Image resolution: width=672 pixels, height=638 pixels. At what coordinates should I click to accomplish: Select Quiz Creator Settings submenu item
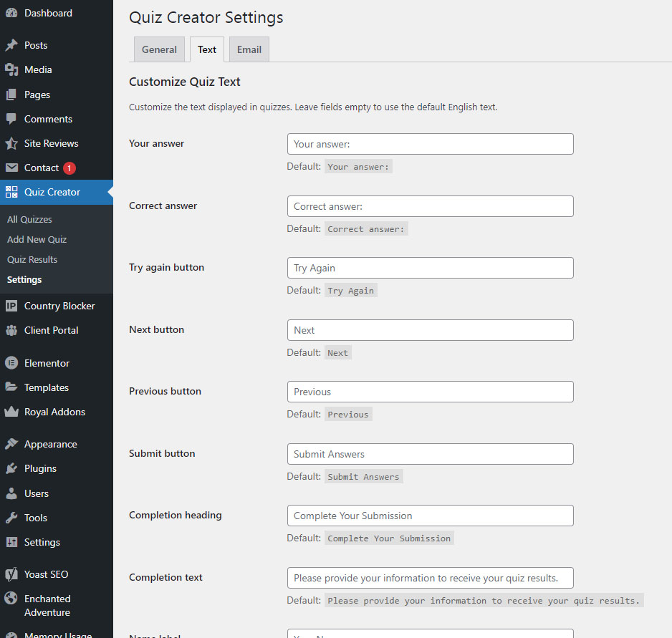coord(24,280)
